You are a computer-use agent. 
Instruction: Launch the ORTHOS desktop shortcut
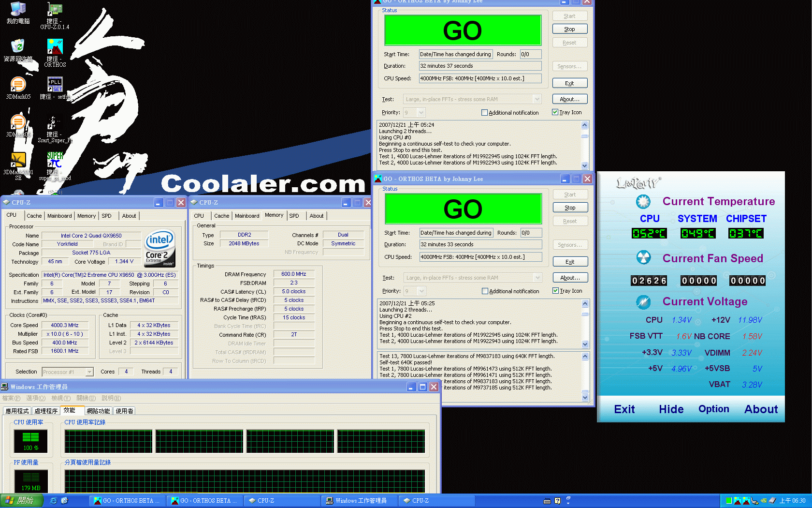point(55,53)
